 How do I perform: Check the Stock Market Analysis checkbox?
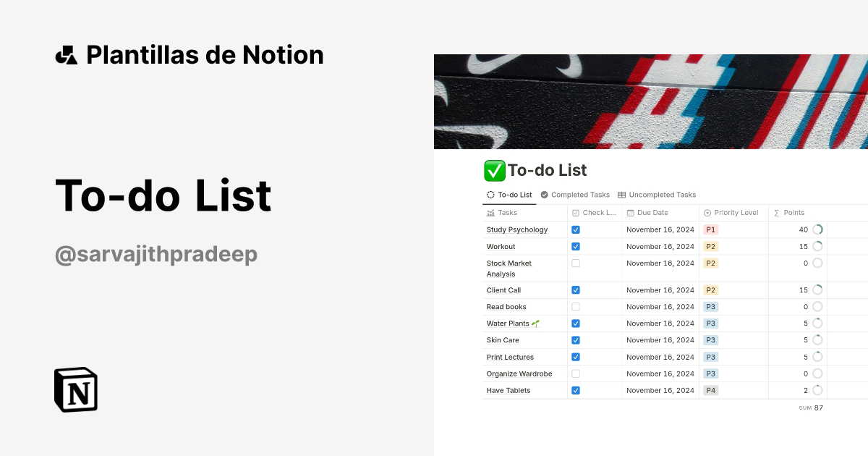[x=575, y=263]
